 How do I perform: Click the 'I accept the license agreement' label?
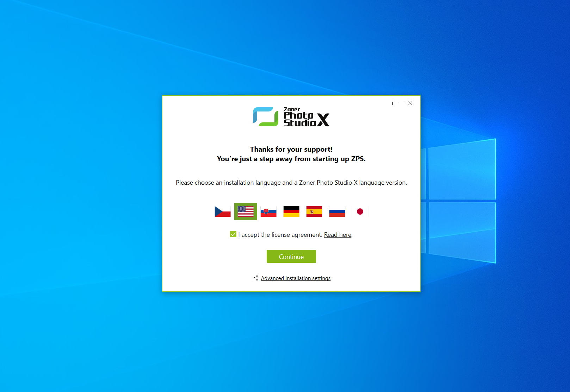coord(280,235)
